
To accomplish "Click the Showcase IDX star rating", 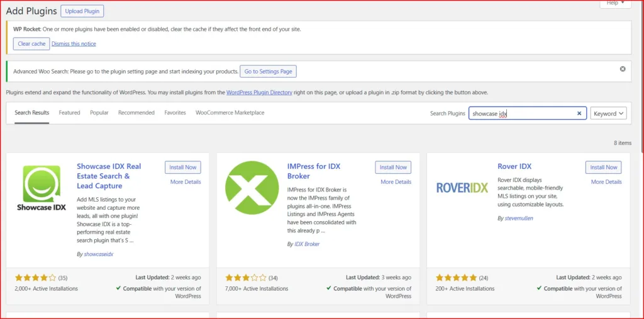I will pos(36,278).
